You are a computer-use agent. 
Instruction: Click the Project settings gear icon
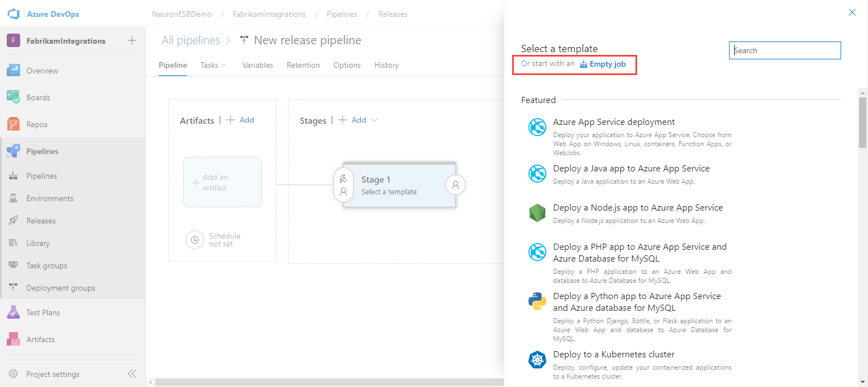(13, 374)
